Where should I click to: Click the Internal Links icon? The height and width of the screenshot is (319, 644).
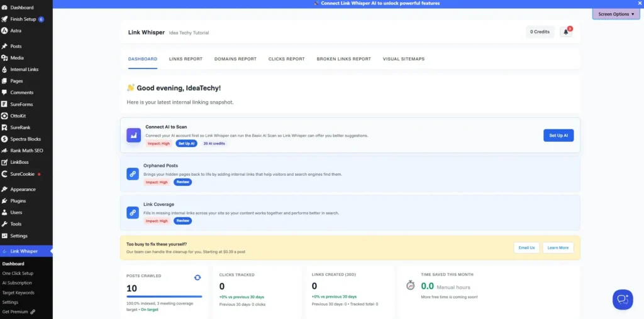4,69
